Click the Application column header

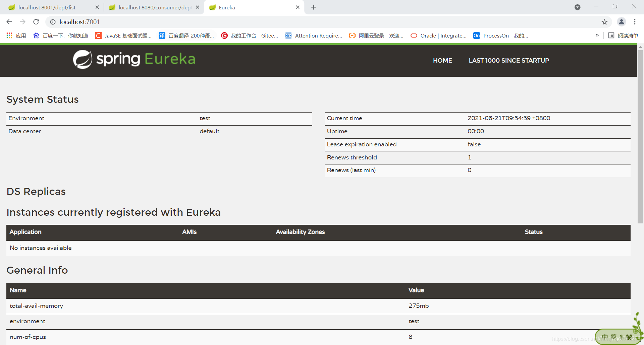pyautogui.click(x=25, y=232)
